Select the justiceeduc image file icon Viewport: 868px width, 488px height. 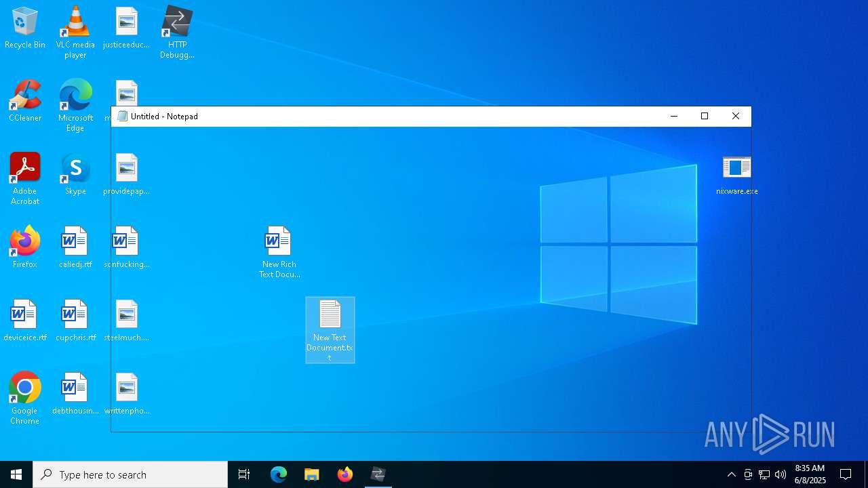[127, 28]
